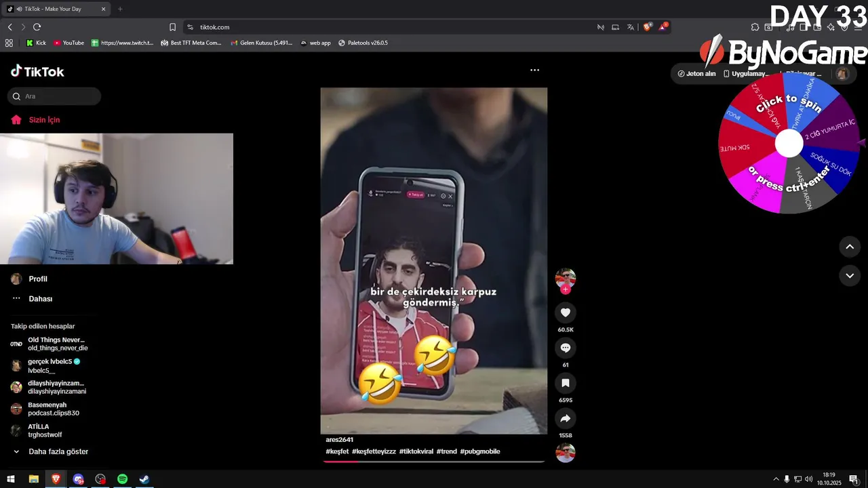Open site settings icon beside tiktok.com

coord(191,27)
